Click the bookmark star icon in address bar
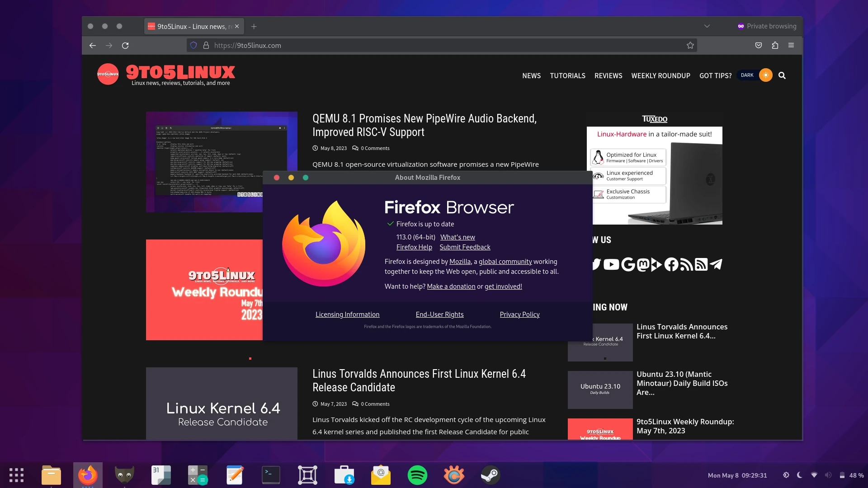The height and width of the screenshot is (488, 868). tap(690, 45)
